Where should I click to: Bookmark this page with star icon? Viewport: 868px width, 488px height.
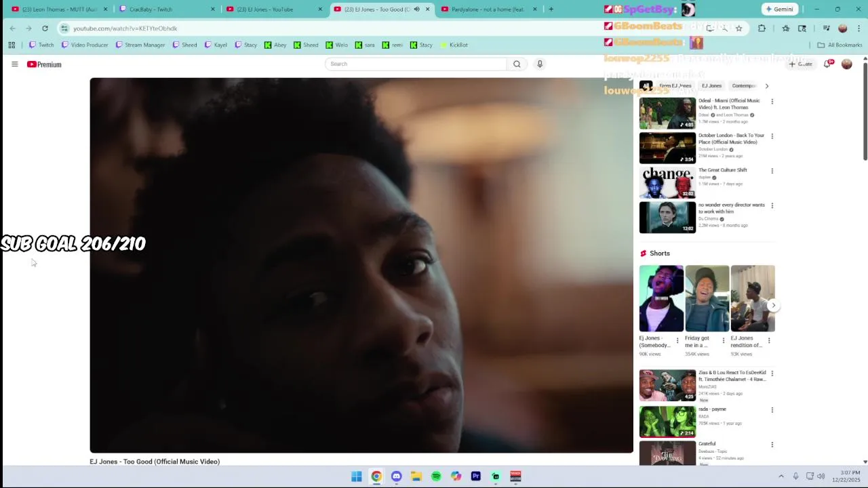(x=738, y=28)
